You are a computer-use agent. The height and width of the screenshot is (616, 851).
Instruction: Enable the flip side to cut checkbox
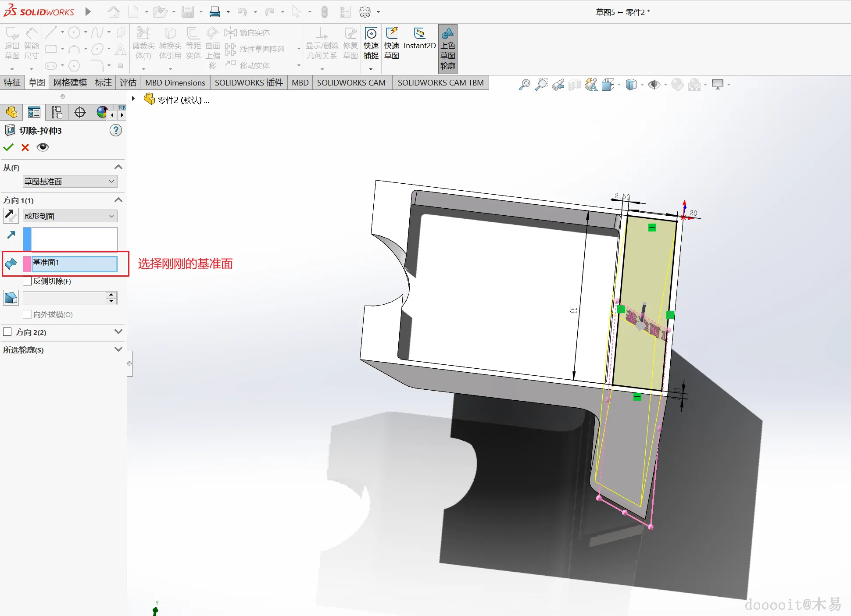[x=27, y=281]
